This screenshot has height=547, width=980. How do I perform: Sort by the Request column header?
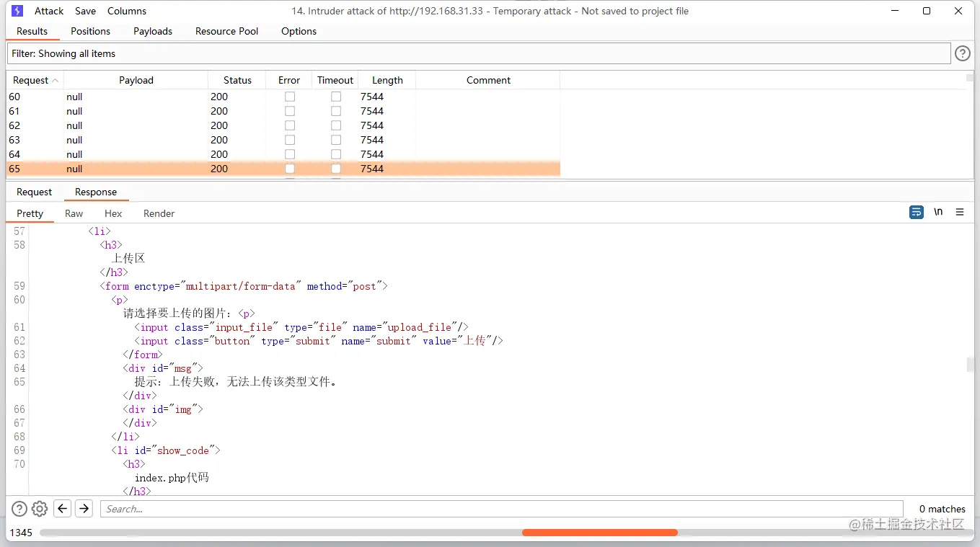click(35, 80)
